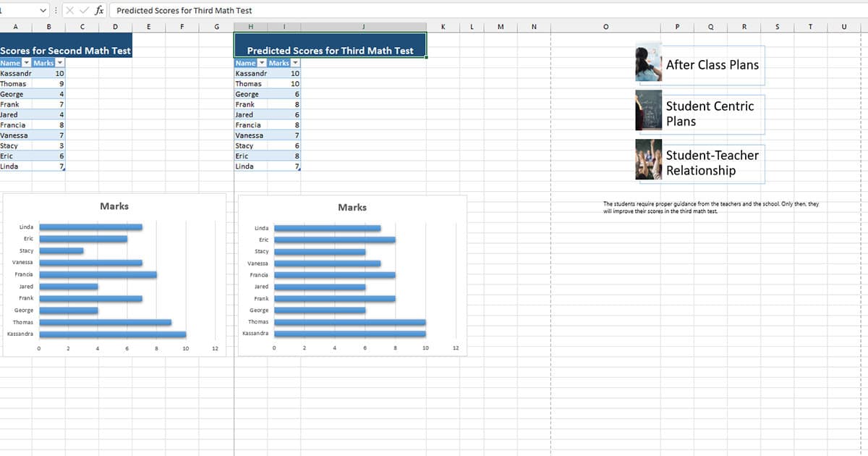Viewport: 868px width, 456px height.
Task: Expand the Name Box dropdown arrow
Action: pos(43,10)
